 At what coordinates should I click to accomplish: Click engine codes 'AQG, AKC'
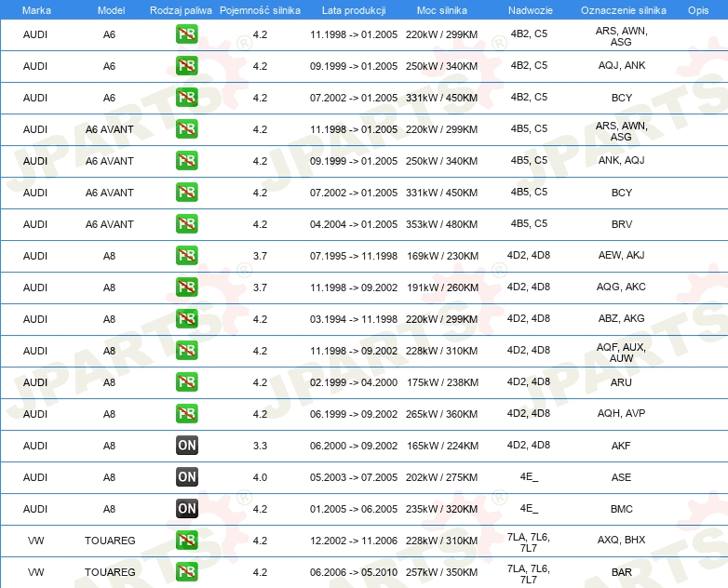621,287
